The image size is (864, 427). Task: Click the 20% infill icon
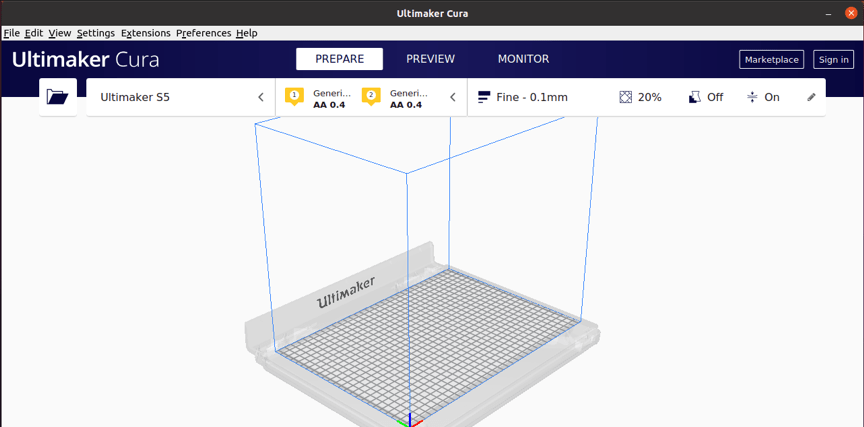(625, 98)
